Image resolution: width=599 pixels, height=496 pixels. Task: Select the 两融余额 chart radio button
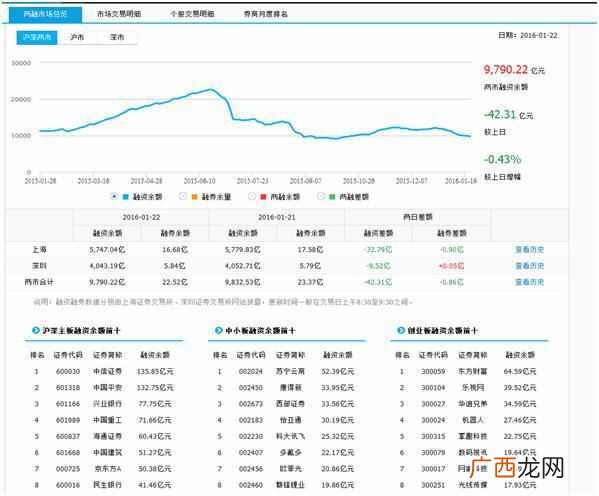pyautogui.click(x=251, y=196)
